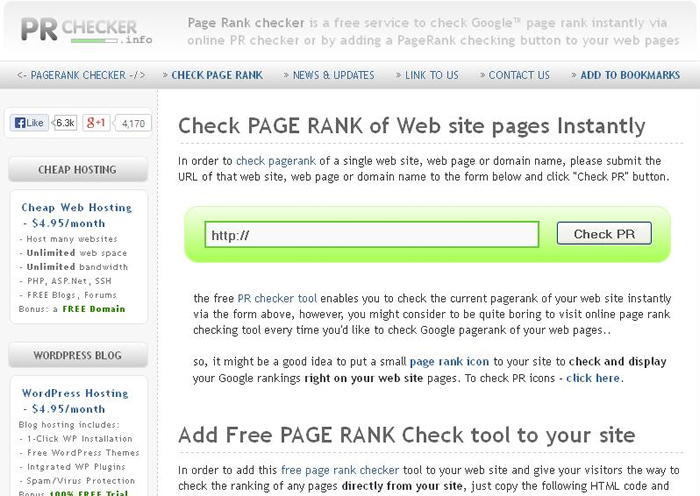Click the 'page rank icon' link
This screenshot has height=496, width=700.
point(448,361)
